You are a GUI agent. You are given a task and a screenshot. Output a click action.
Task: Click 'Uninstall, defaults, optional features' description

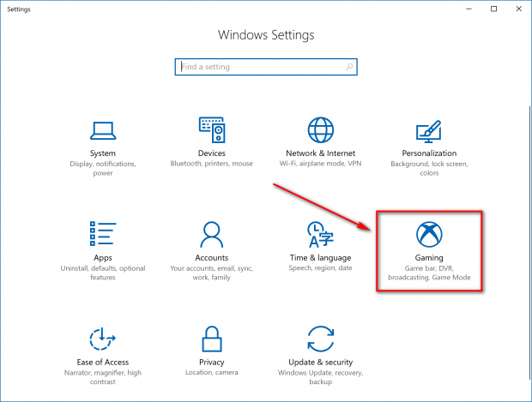[103, 273]
